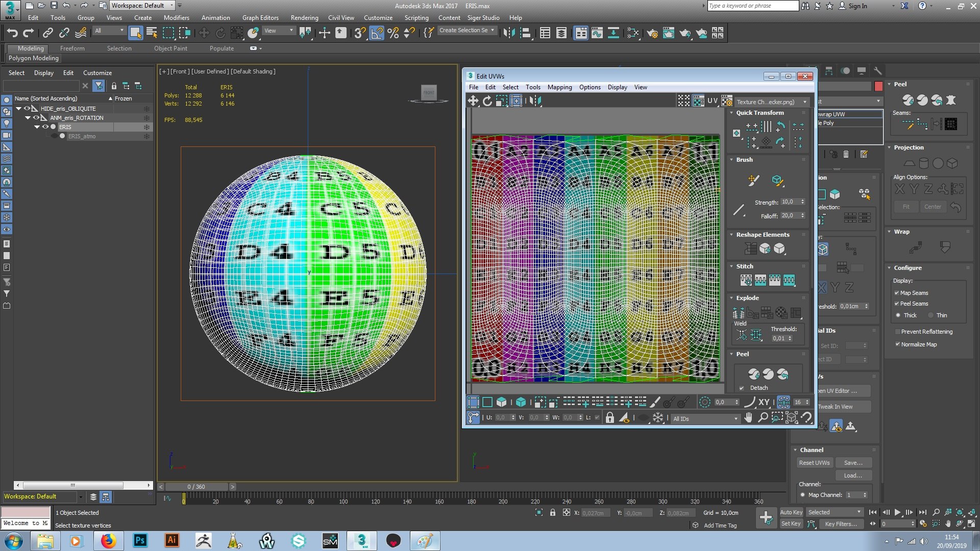Switch to the Freeform ribbon tab

[x=72, y=48]
